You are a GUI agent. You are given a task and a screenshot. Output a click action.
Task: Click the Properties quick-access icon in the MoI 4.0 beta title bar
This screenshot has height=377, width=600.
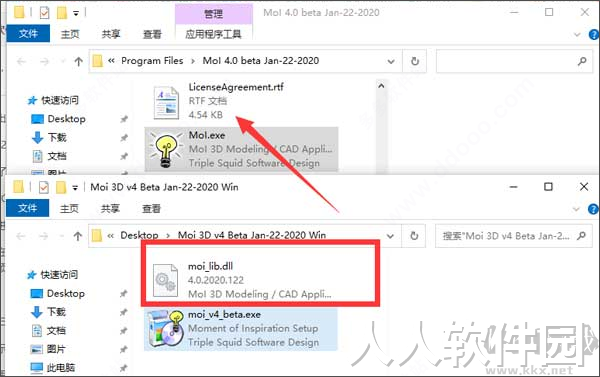44,13
